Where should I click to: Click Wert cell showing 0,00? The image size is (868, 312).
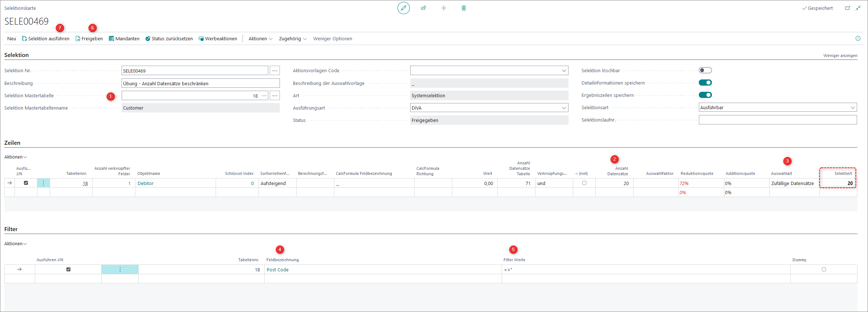point(475,183)
